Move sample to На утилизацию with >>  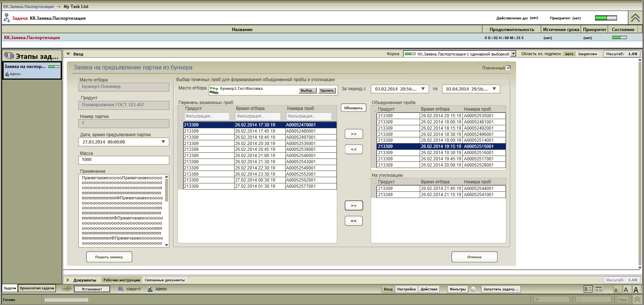(x=354, y=206)
